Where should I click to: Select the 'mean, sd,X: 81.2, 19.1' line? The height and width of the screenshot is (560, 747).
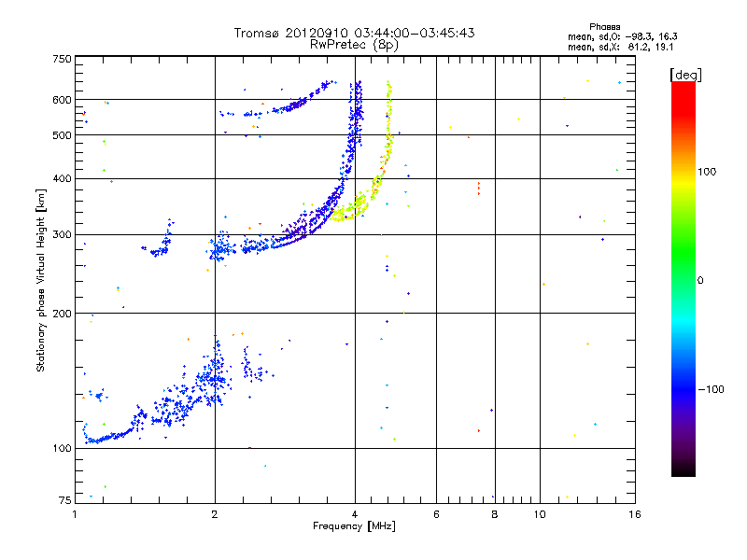pos(620,47)
